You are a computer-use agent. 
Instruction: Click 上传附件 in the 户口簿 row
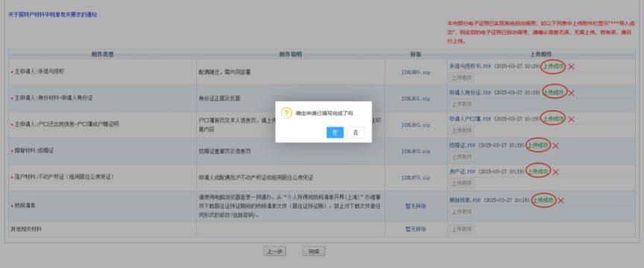(462, 130)
